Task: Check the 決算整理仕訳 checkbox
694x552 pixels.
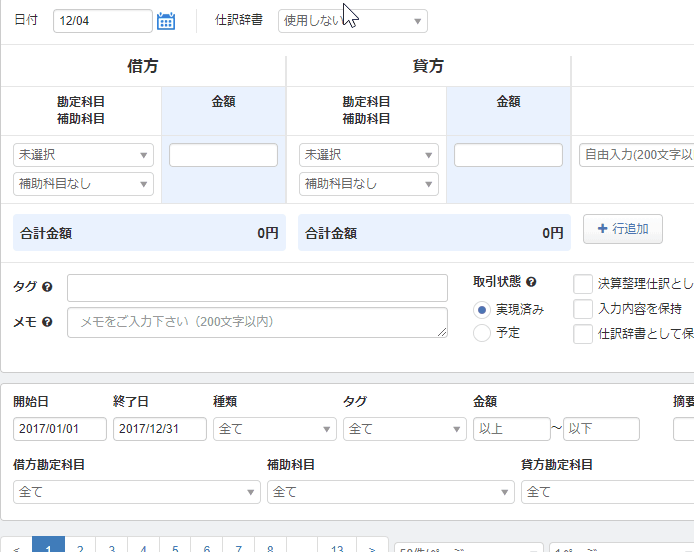Action: (x=583, y=284)
